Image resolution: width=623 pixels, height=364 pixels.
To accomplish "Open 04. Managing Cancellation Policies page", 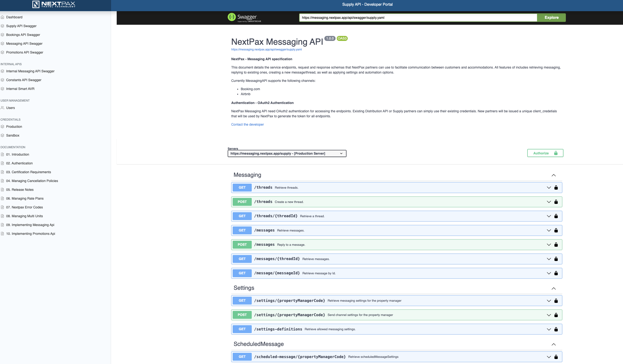I will (x=32, y=181).
